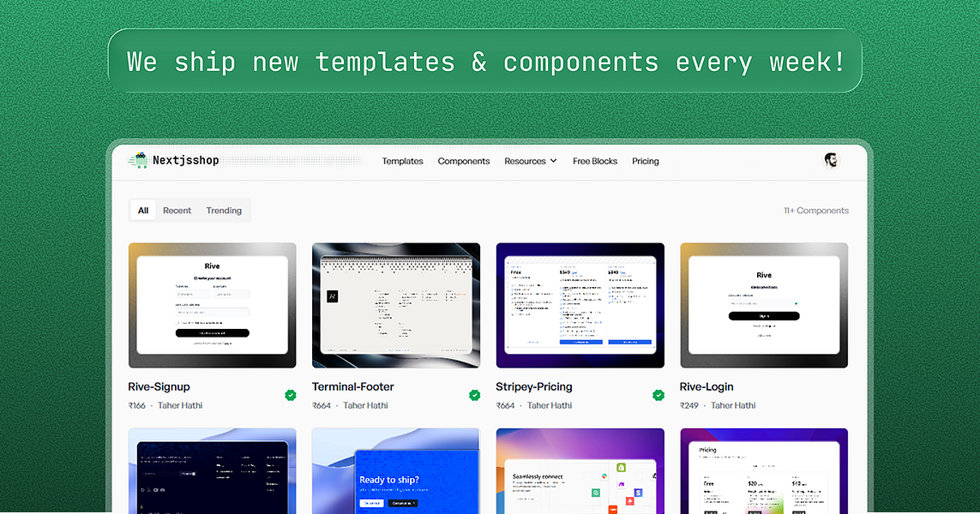This screenshot has height=514, width=980.
Task: Click the ₹249 price under Rive-Login
Action: [689, 405]
